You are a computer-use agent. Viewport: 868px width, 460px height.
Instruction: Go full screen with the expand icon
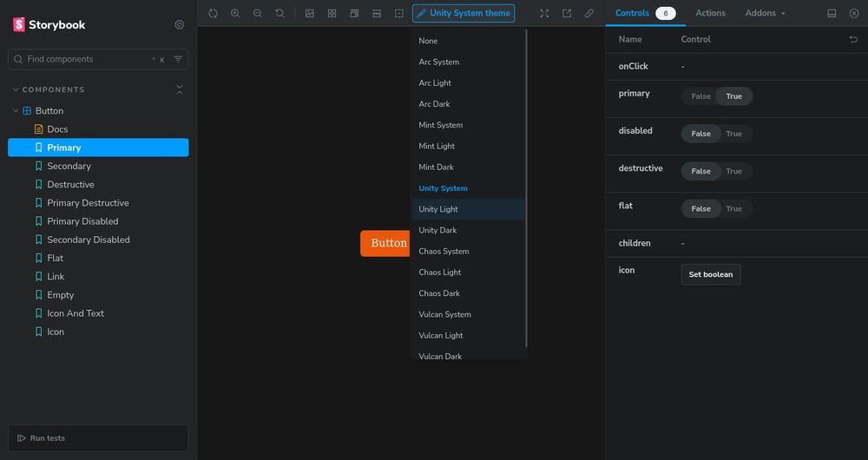coord(545,13)
